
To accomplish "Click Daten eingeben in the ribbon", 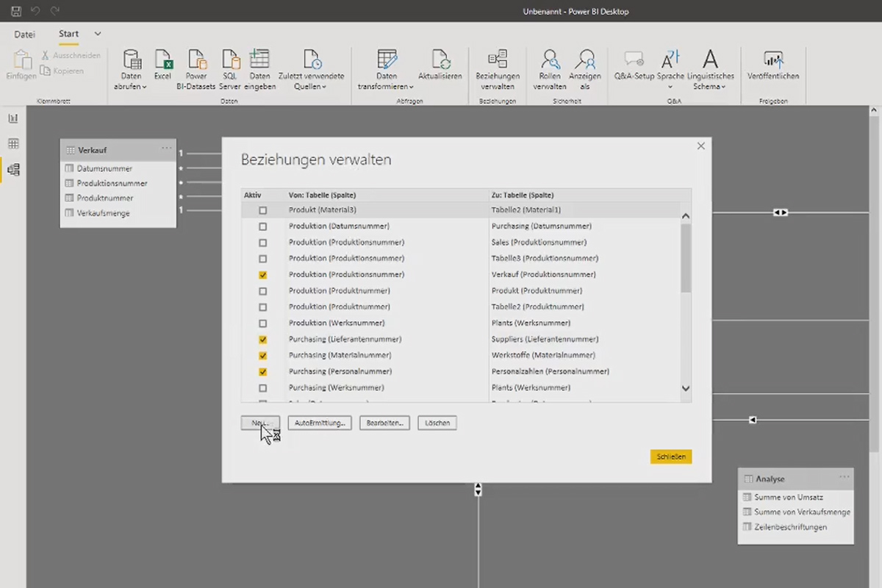I will pyautogui.click(x=259, y=70).
